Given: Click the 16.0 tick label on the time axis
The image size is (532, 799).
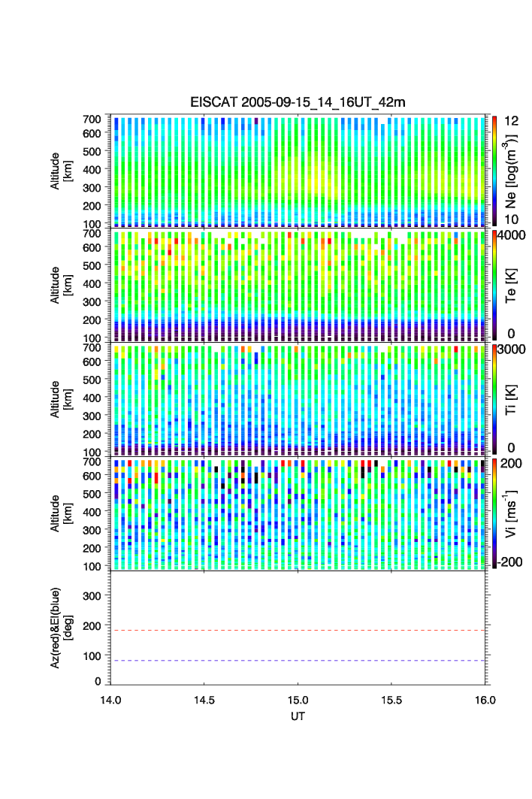Looking at the screenshot, I should [x=485, y=700].
